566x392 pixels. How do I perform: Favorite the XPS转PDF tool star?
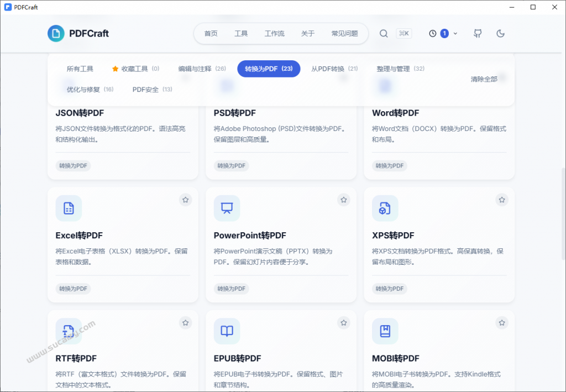502,200
